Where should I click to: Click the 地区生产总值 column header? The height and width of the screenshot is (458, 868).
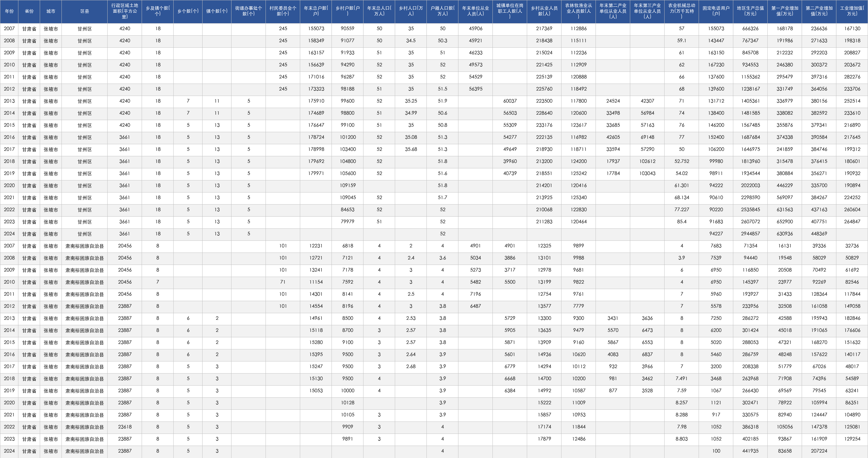(x=750, y=11)
